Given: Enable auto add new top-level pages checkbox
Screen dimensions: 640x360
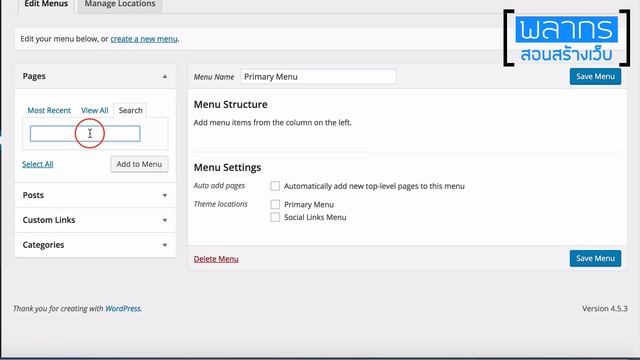Looking at the screenshot, I should [x=275, y=186].
